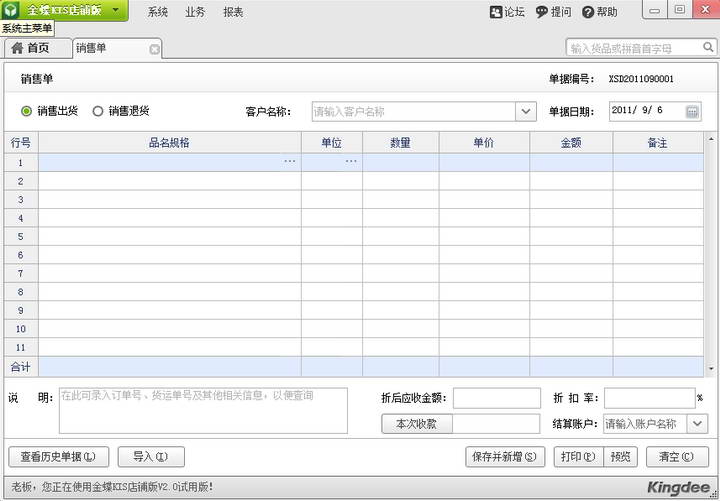720x501 pixels.
Task: Expand the 结算账户 dropdown list
Action: pyautogui.click(x=697, y=424)
